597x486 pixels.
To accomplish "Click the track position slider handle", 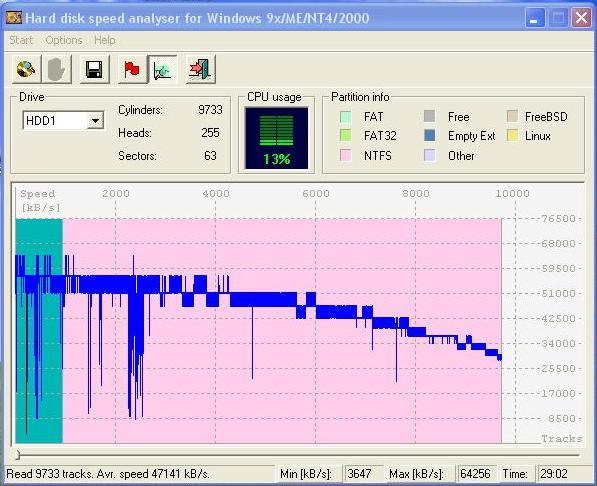I will [x=18, y=454].
